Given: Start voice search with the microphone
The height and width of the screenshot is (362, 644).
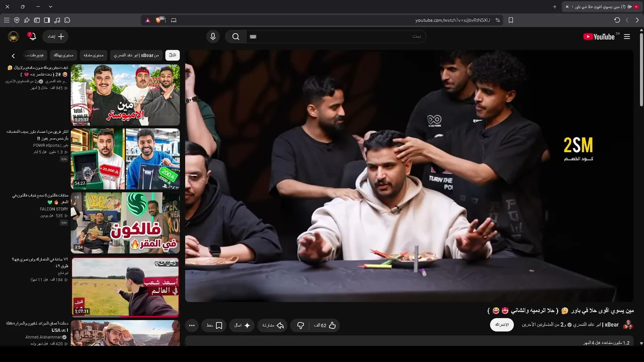Looking at the screenshot, I should click(x=213, y=37).
